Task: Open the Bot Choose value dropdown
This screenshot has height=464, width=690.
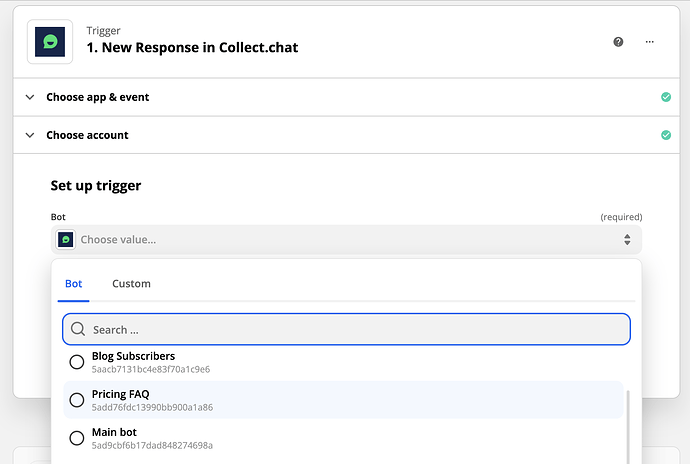Action: point(346,239)
